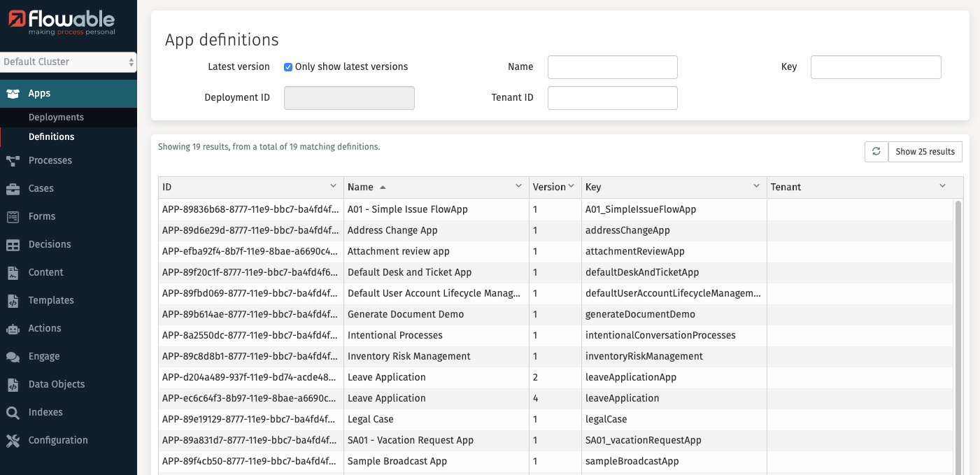The width and height of the screenshot is (980, 475).
Task: Select the Templates menu item
Action: [x=51, y=300]
